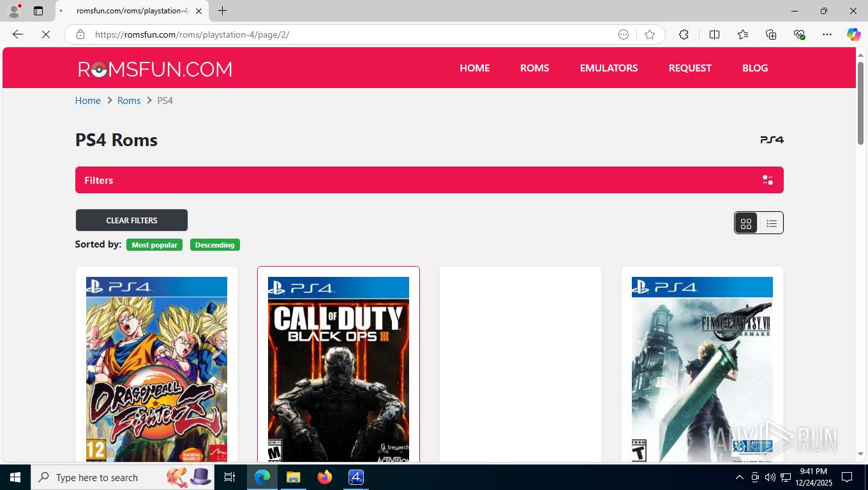Follow the Home breadcrumb link
The image size is (868, 490).
click(88, 101)
